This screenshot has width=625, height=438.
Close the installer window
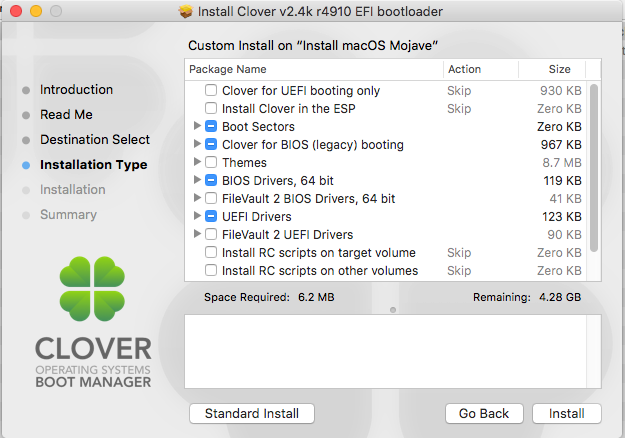coord(16,11)
